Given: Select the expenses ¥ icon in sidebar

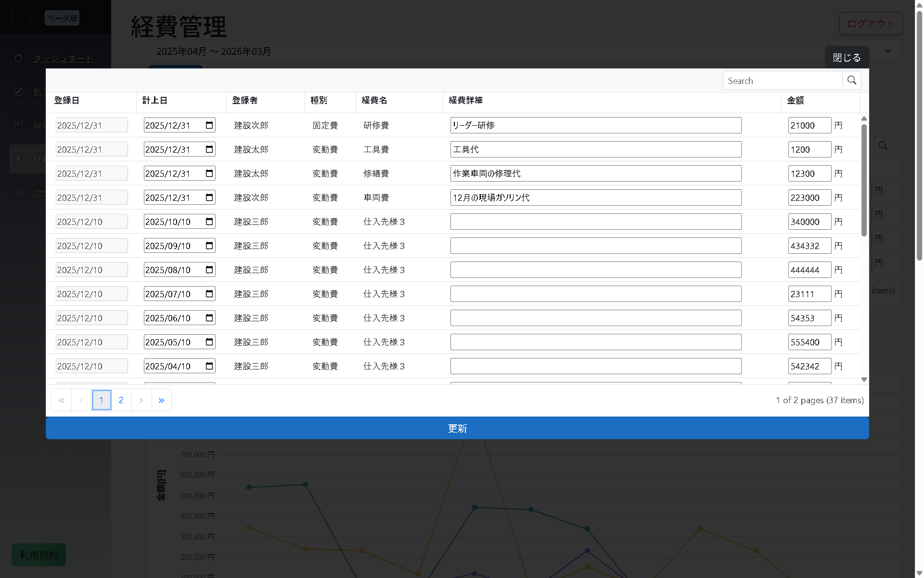Looking at the screenshot, I should click(18, 159).
